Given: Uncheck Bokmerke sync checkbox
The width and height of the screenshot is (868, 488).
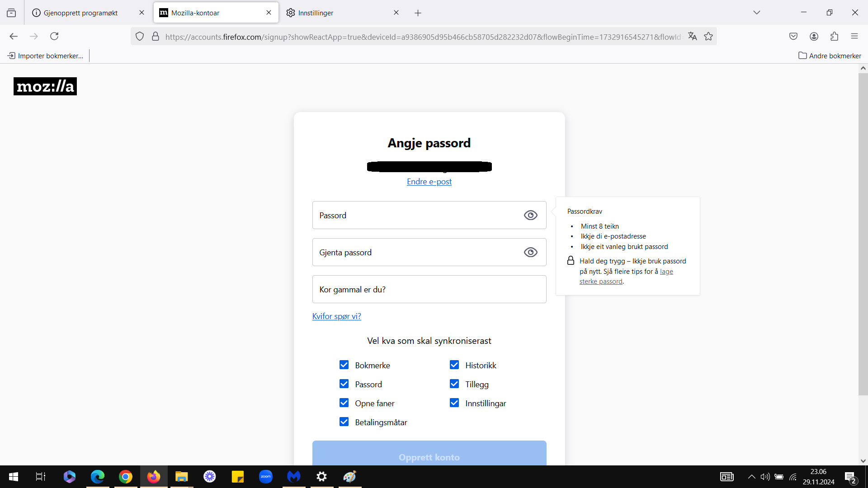Looking at the screenshot, I should (344, 365).
